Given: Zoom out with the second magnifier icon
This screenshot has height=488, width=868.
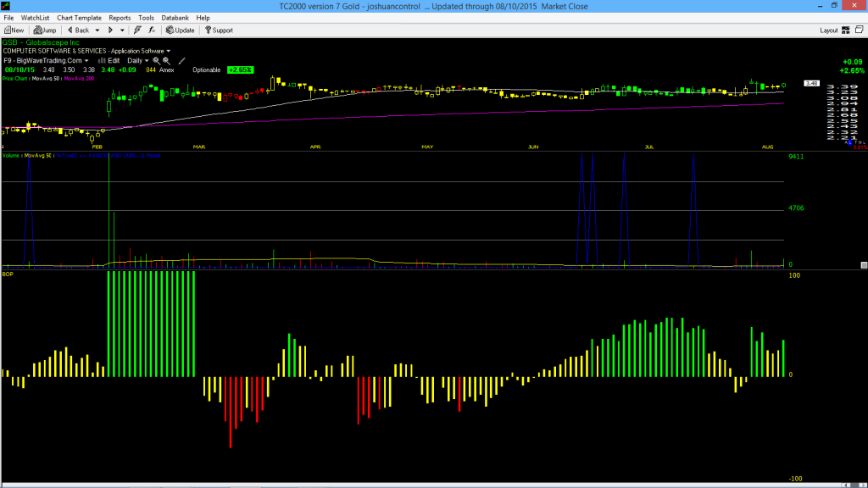Looking at the screenshot, I should 166,61.
